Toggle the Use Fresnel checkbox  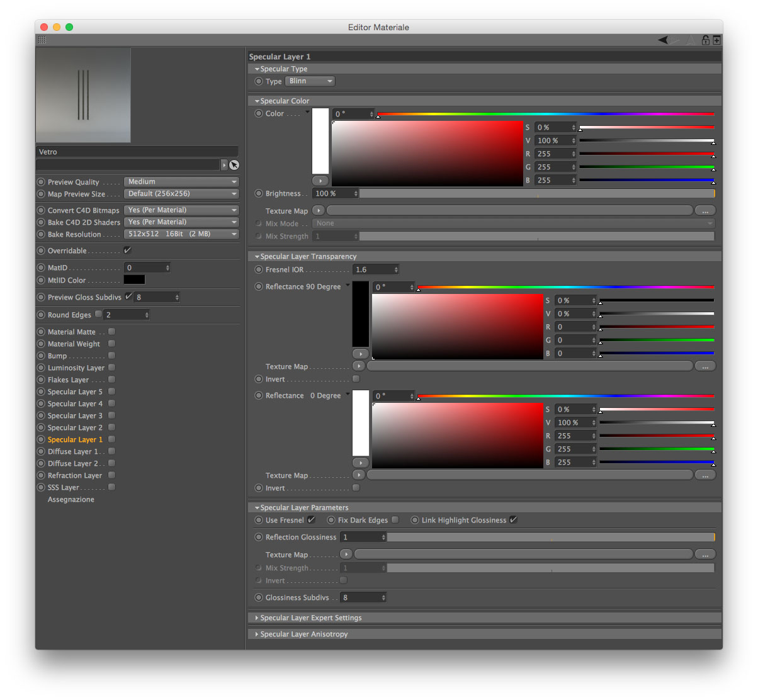point(311,520)
